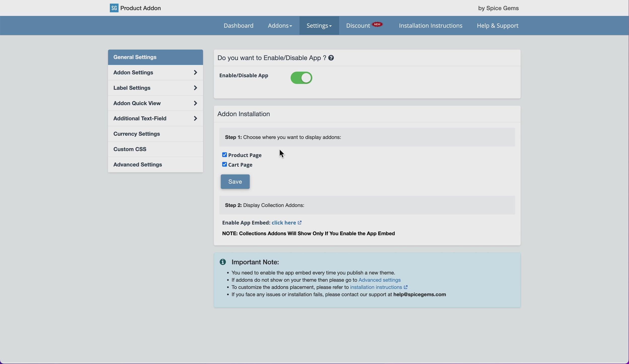
Task: Follow the Advanced settings link in the note
Action: pyautogui.click(x=379, y=280)
